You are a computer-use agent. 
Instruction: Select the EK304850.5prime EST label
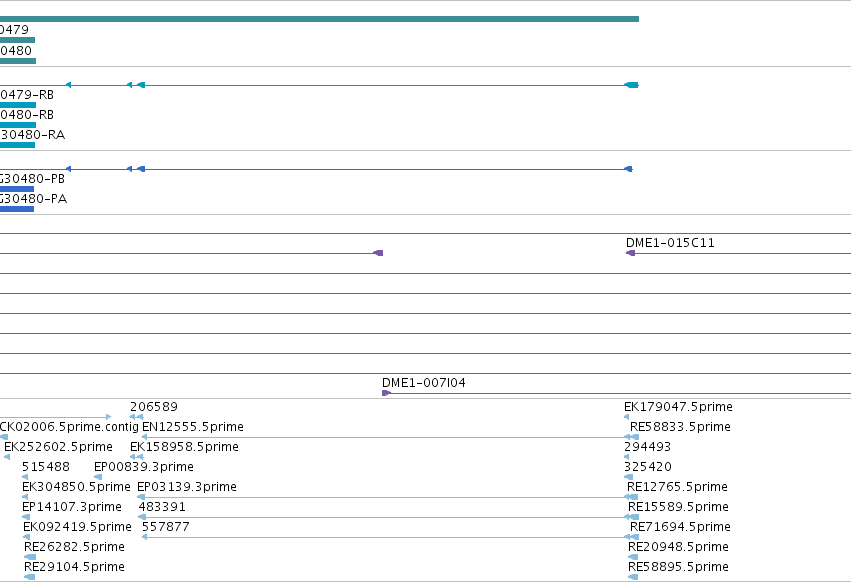[76, 487]
